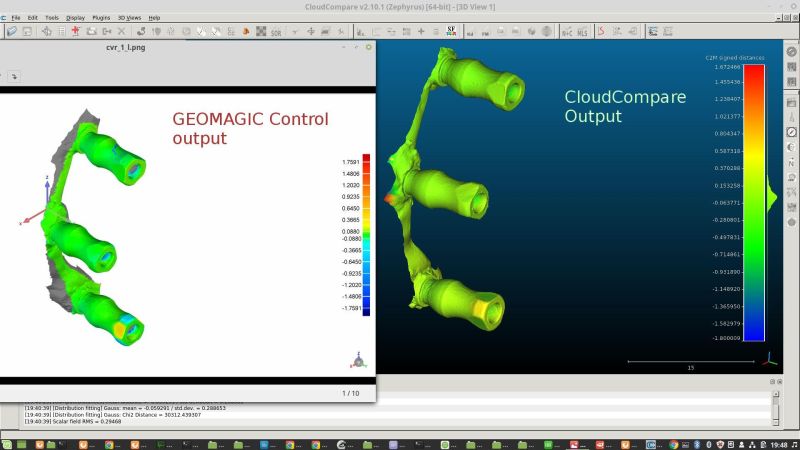
Task: Click the Translate/Rotate cross icon
Action: pos(311,32)
